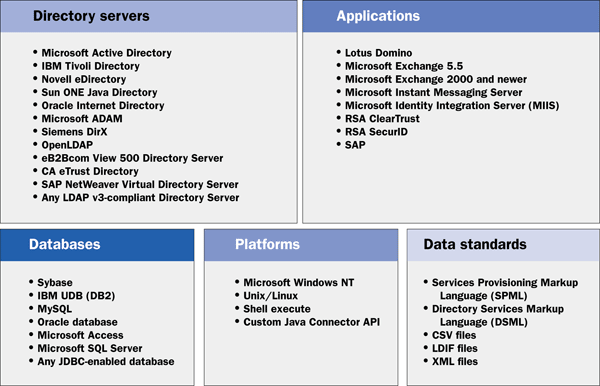
Task: Click the OpenLDAP list entry
Action: [x=67, y=145]
